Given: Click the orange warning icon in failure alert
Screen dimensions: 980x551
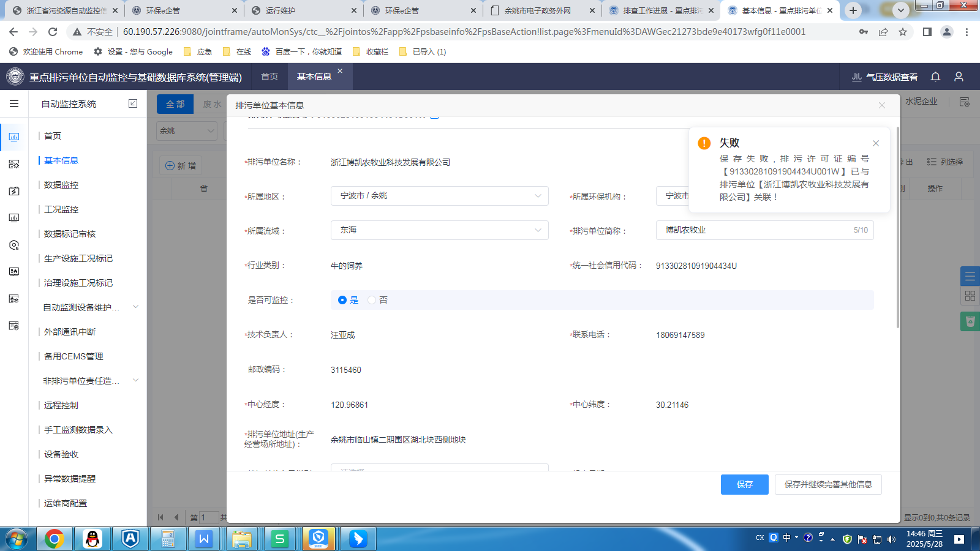Looking at the screenshot, I should (x=704, y=143).
